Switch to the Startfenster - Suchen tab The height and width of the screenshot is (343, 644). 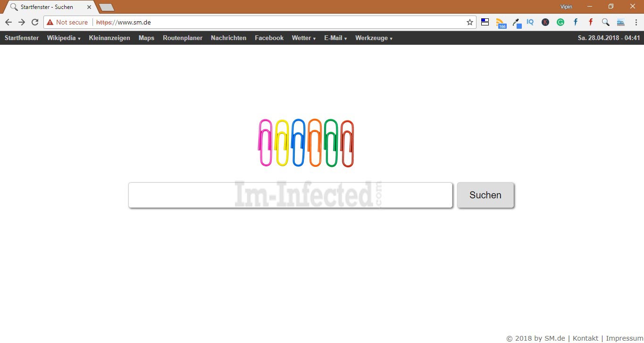pyautogui.click(x=47, y=7)
